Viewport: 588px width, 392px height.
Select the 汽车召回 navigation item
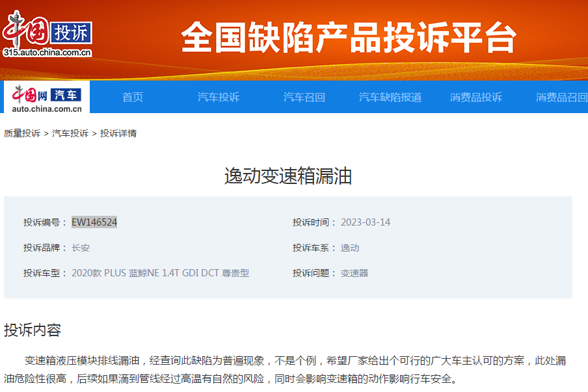304,97
